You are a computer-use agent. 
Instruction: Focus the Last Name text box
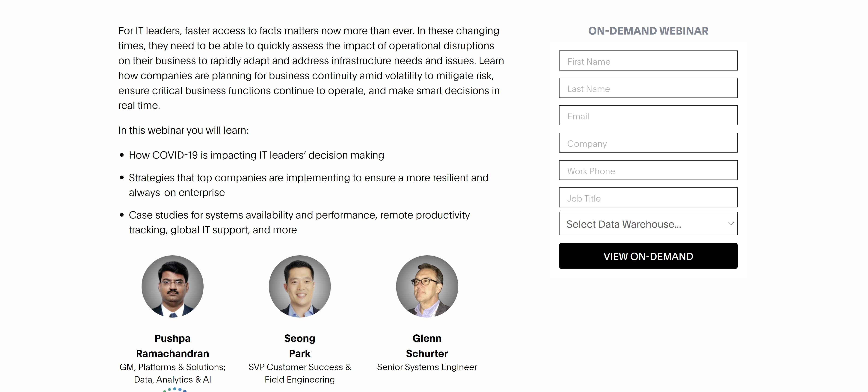pos(648,88)
